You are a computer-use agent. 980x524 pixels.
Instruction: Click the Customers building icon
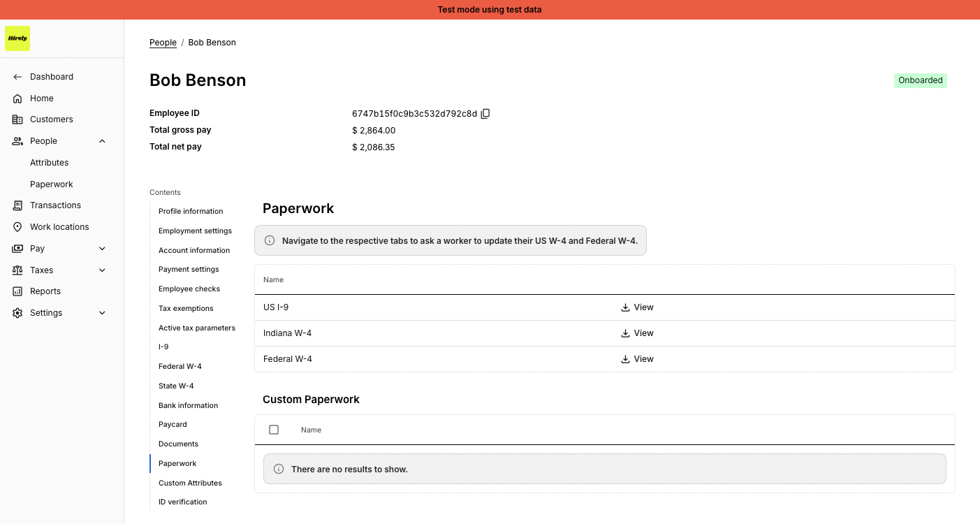(x=17, y=119)
